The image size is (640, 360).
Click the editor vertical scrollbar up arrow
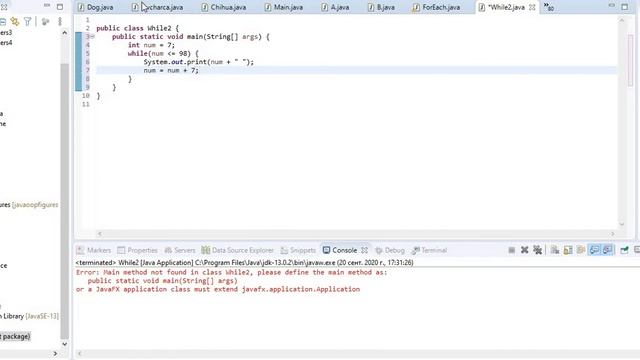coord(622,20)
